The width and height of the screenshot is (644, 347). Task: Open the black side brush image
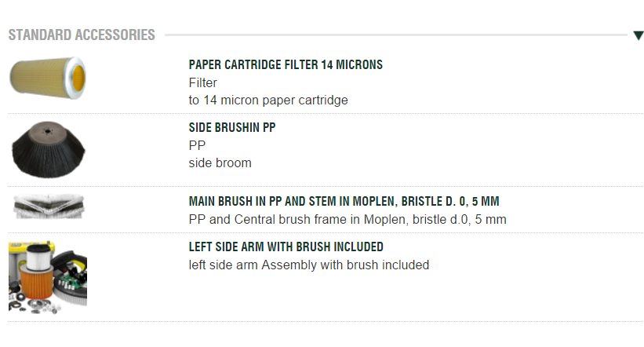point(48,149)
